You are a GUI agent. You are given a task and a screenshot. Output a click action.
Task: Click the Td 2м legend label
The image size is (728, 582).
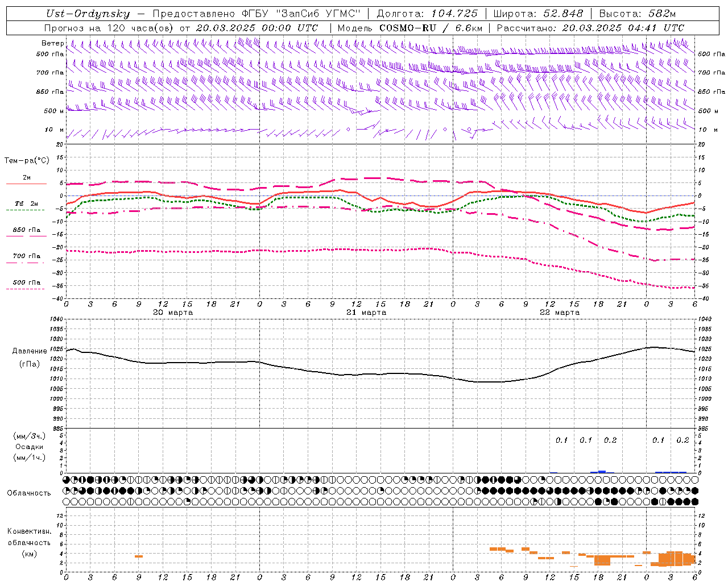[x=26, y=203]
